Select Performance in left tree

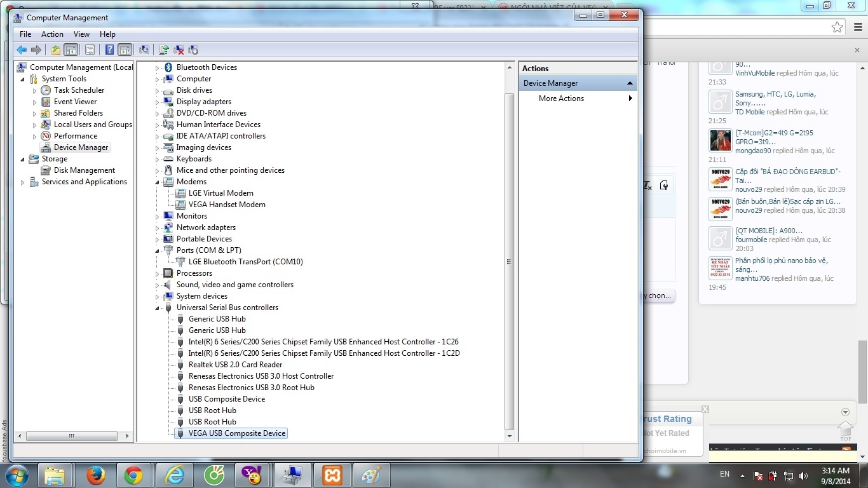coord(75,136)
